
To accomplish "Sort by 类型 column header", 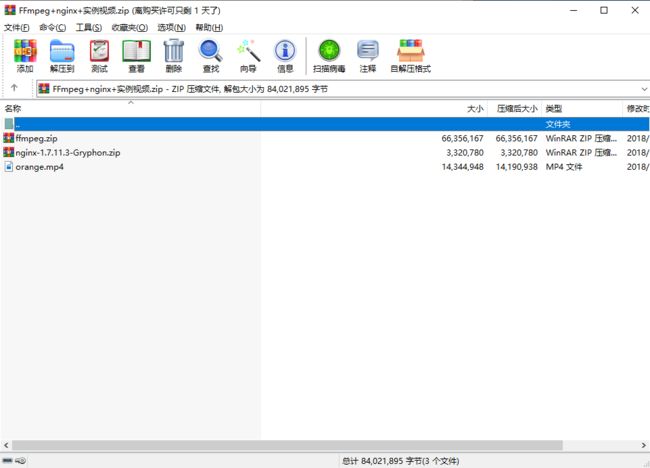I will (582, 109).
